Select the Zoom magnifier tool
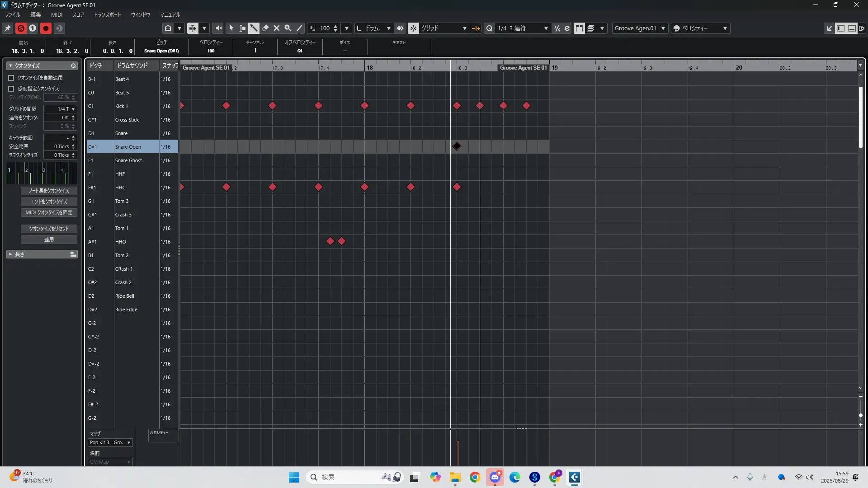Image resolution: width=868 pixels, height=488 pixels. tap(288, 28)
